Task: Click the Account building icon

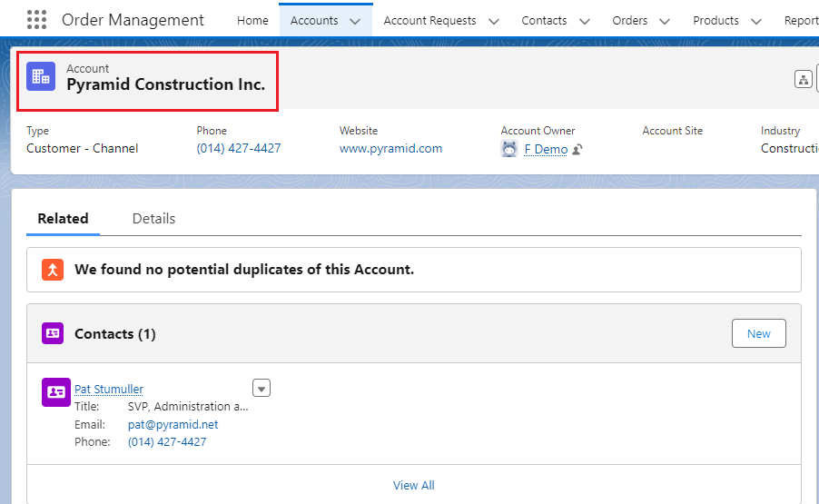Action: point(40,77)
